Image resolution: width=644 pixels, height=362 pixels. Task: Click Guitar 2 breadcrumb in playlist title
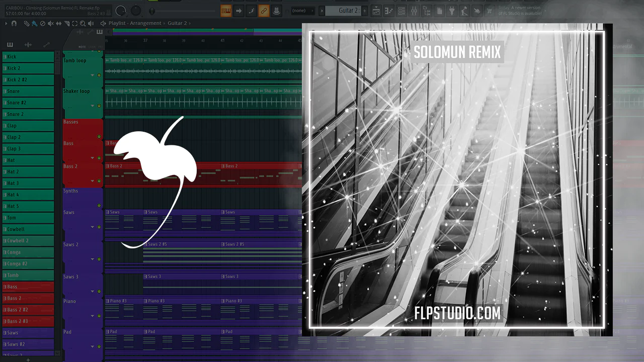[x=177, y=23]
